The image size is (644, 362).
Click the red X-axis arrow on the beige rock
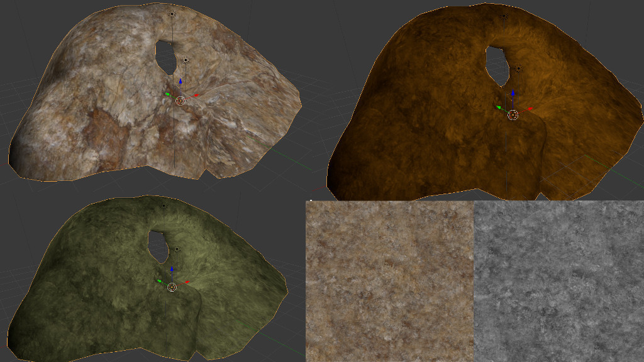[196, 95]
